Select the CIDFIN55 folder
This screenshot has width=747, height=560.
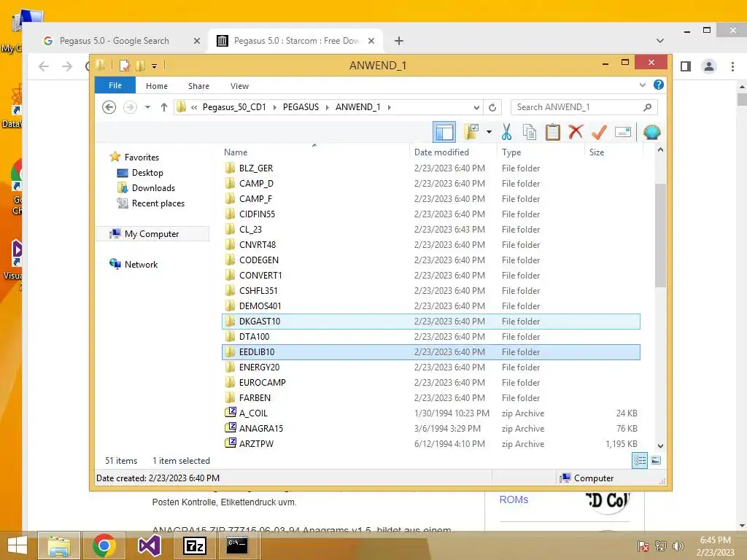tap(430, 214)
